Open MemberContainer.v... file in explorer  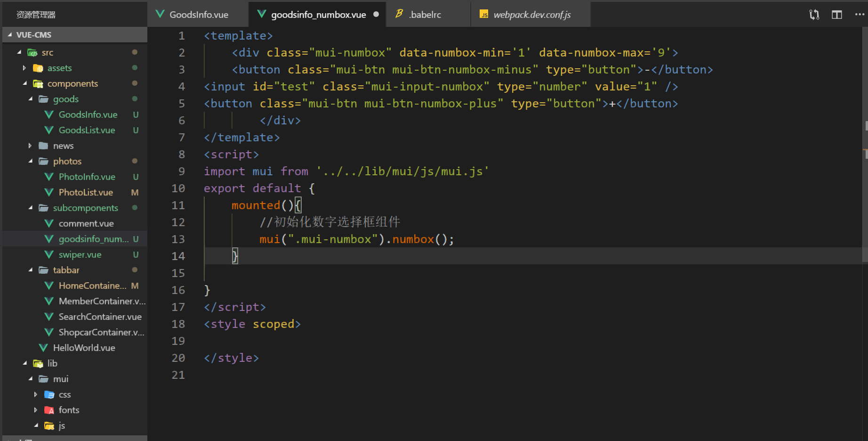(x=75, y=301)
